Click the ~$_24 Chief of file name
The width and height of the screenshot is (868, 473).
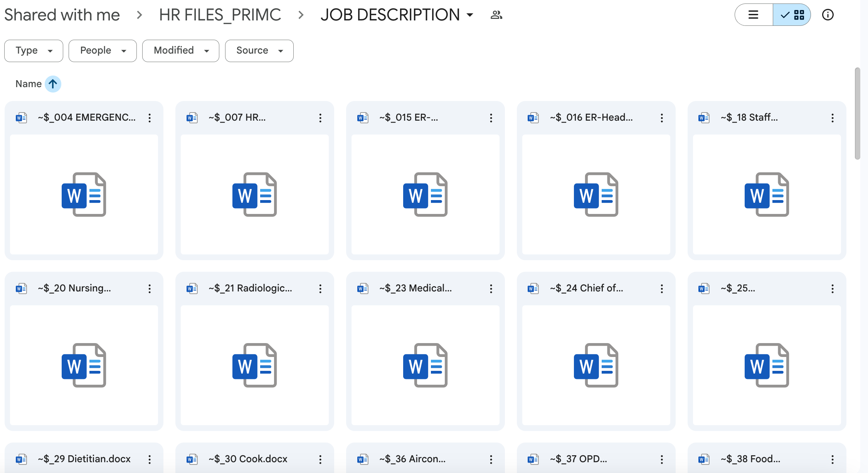coord(586,288)
